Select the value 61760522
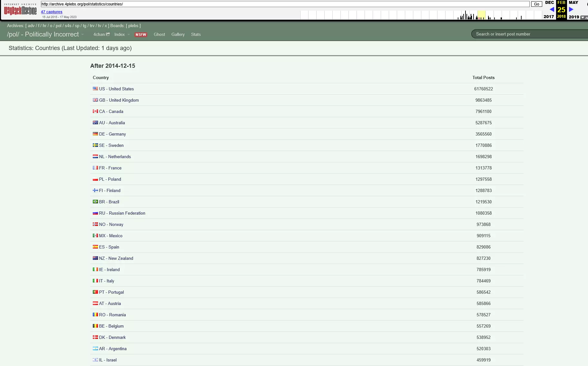588x366 pixels. 484,89
